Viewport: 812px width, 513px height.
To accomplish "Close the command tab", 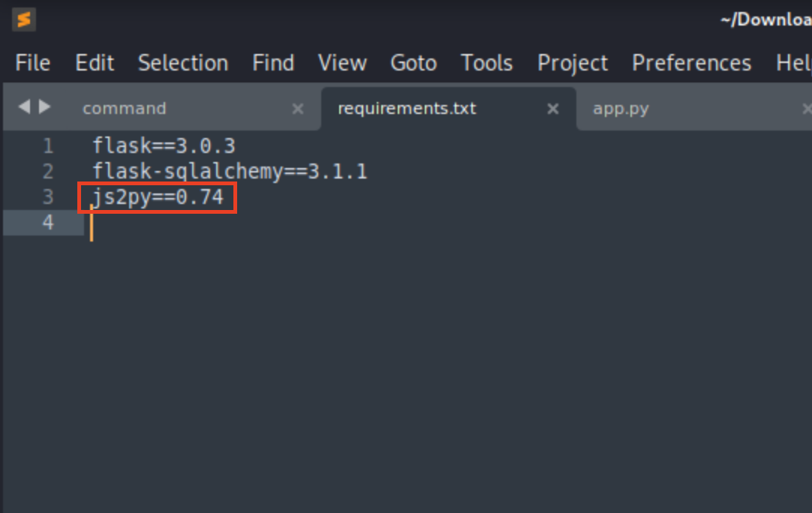I will [x=297, y=109].
